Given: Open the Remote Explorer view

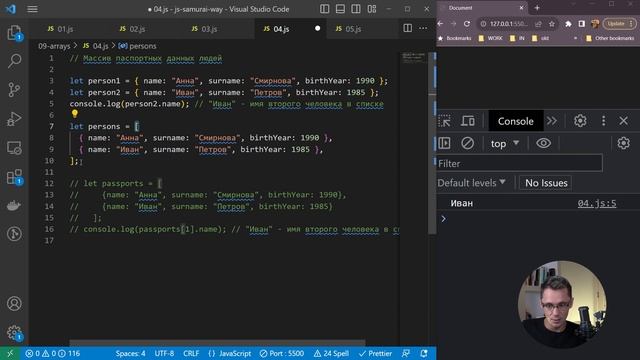Looking at the screenshot, I should tap(14, 148).
